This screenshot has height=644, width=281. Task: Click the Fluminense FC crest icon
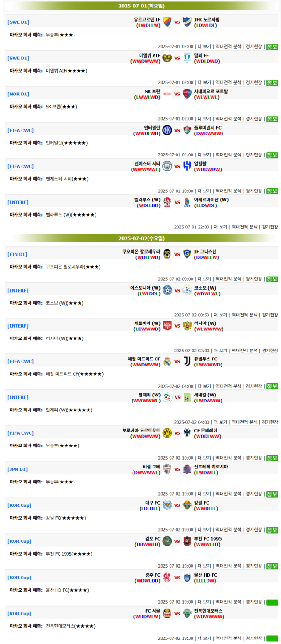(187, 130)
